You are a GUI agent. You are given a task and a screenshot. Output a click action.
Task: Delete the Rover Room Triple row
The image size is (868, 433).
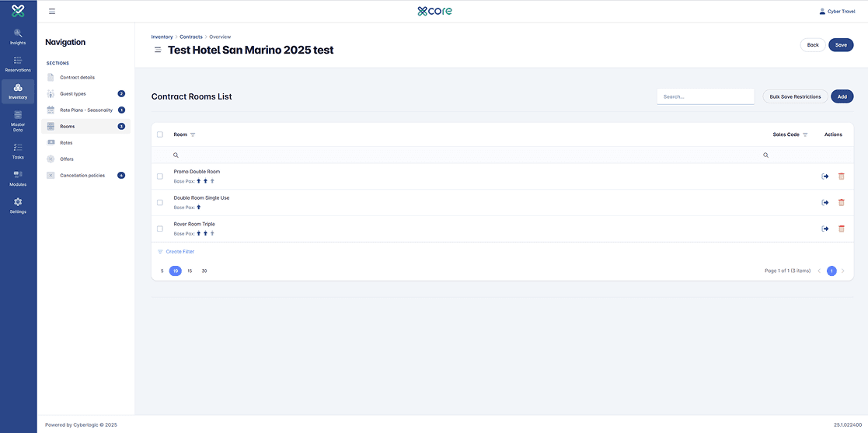click(841, 229)
